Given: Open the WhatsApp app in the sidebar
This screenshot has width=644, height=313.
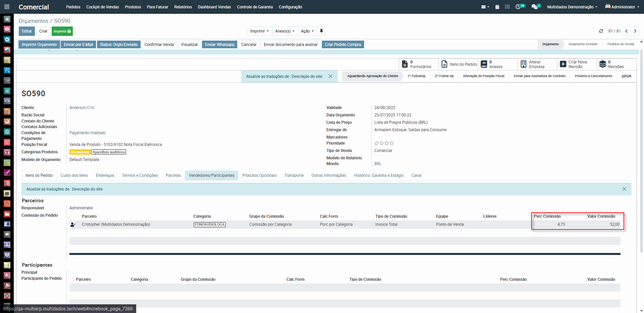Looking at the screenshot, I should tap(7, 132).
